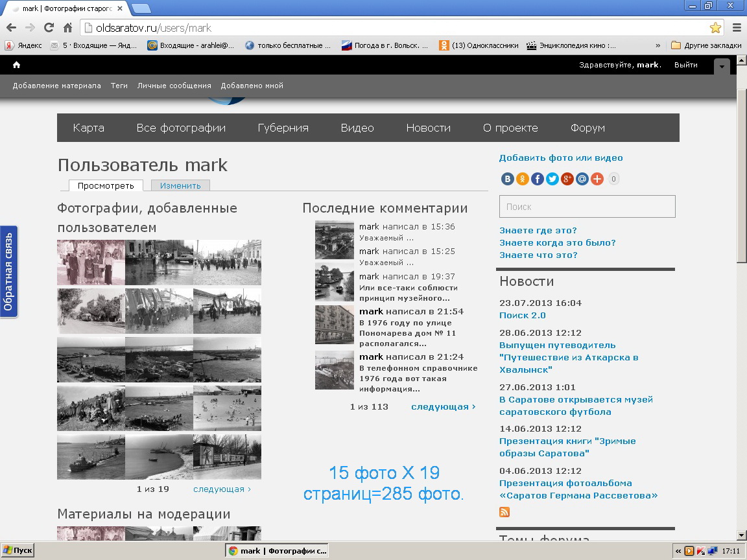Share via the Twitter icon
The height and width of the screenshot is (560, 747).
tap(552, 179)
